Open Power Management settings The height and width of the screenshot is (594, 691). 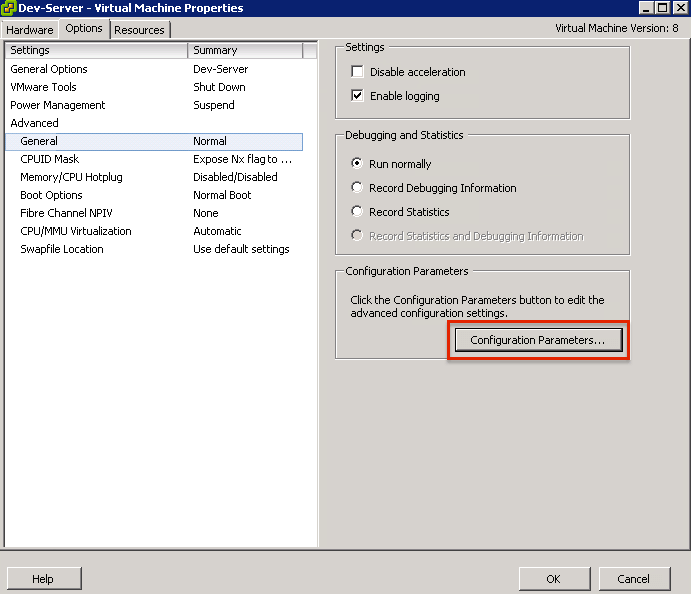(57, 105)
